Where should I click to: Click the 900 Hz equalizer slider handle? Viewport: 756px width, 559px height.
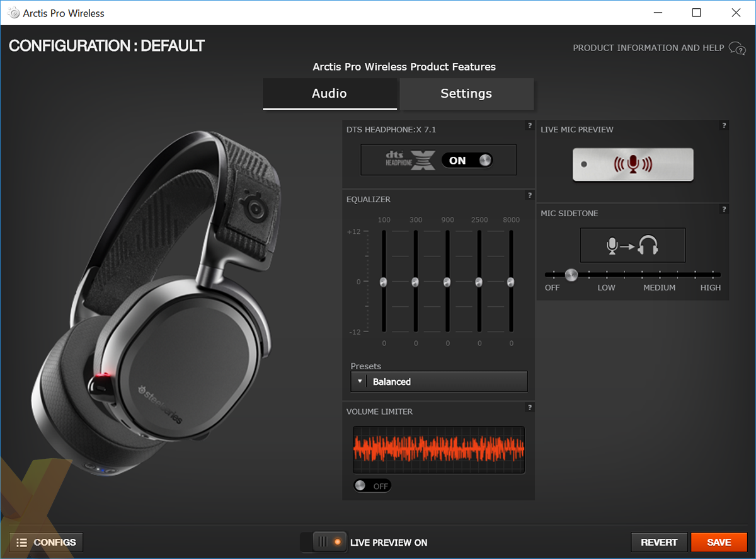[x=447, y=282]
